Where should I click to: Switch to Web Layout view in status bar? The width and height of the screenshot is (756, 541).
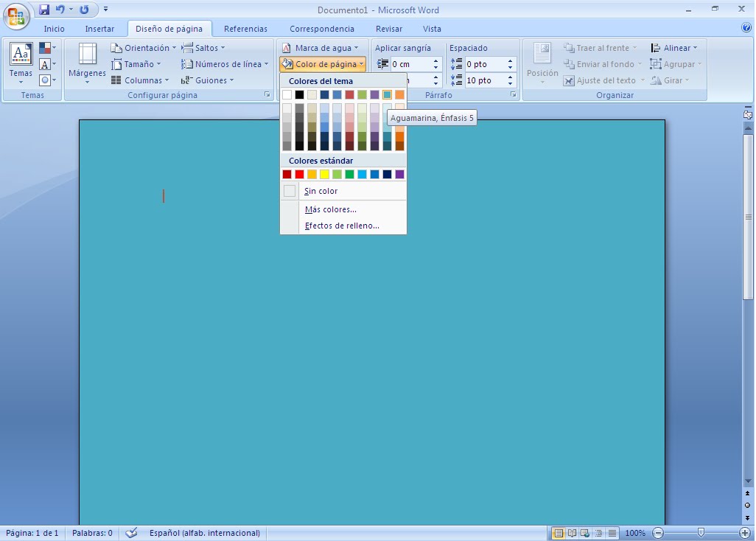pyautogui.click(x=584, y=532)
